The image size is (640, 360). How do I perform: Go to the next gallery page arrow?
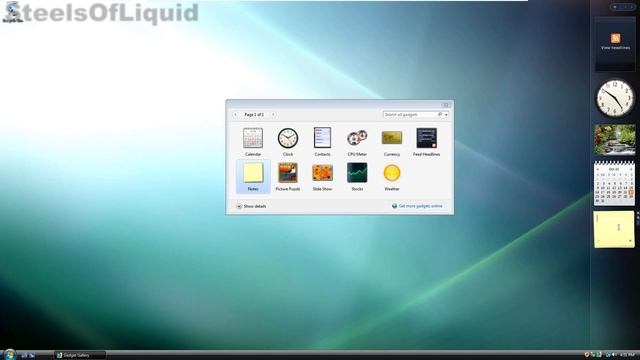coord(273,115)
